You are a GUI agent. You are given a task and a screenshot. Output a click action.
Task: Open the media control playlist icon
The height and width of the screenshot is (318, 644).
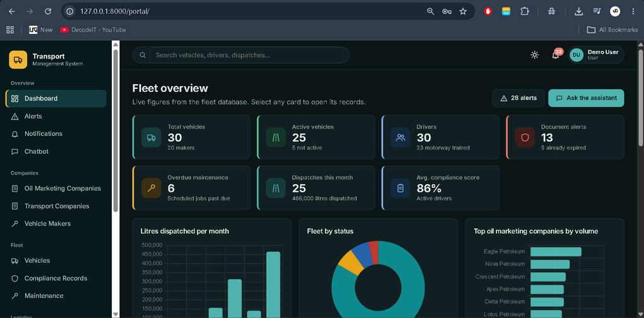point(597,11)
